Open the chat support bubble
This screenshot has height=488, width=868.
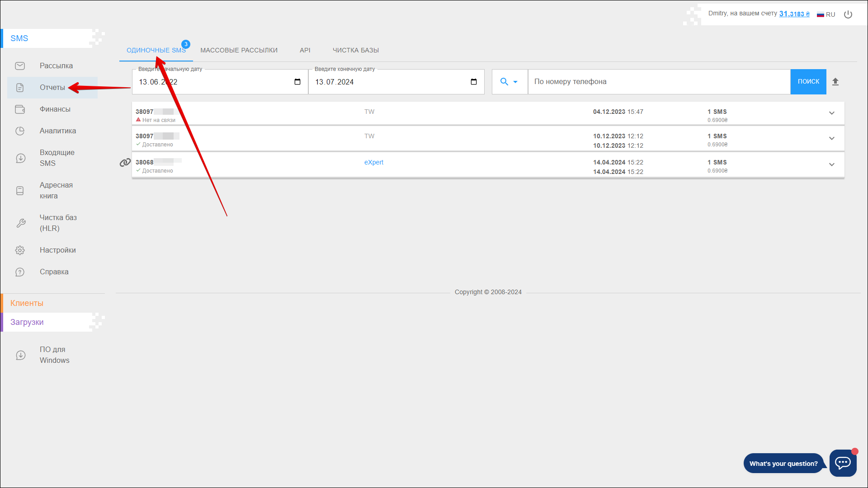[843, 463]
